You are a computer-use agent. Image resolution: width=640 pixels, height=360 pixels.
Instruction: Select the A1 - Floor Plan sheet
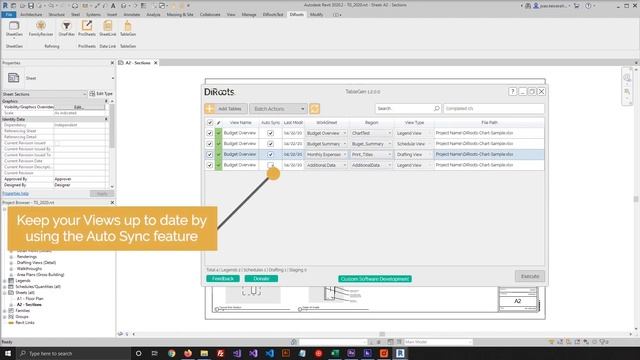point(30,299)
